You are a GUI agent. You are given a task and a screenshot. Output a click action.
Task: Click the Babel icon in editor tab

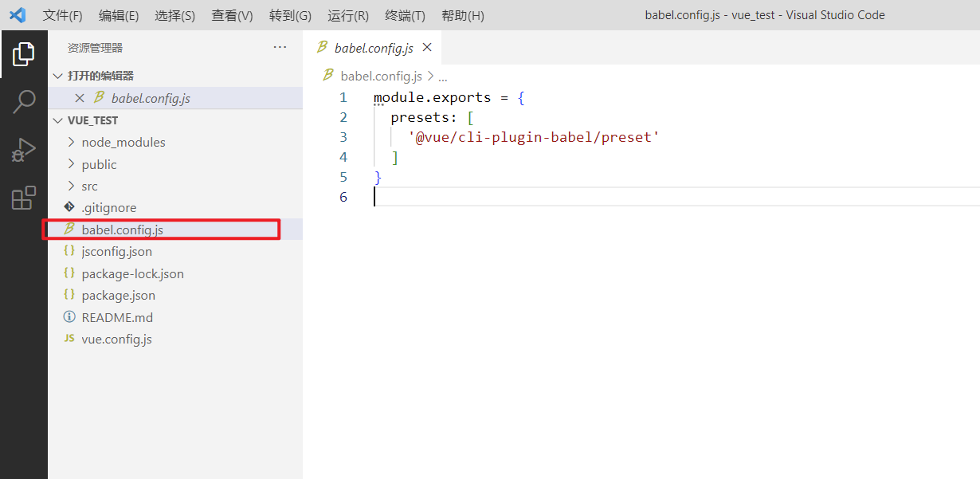tap(322, 48)
